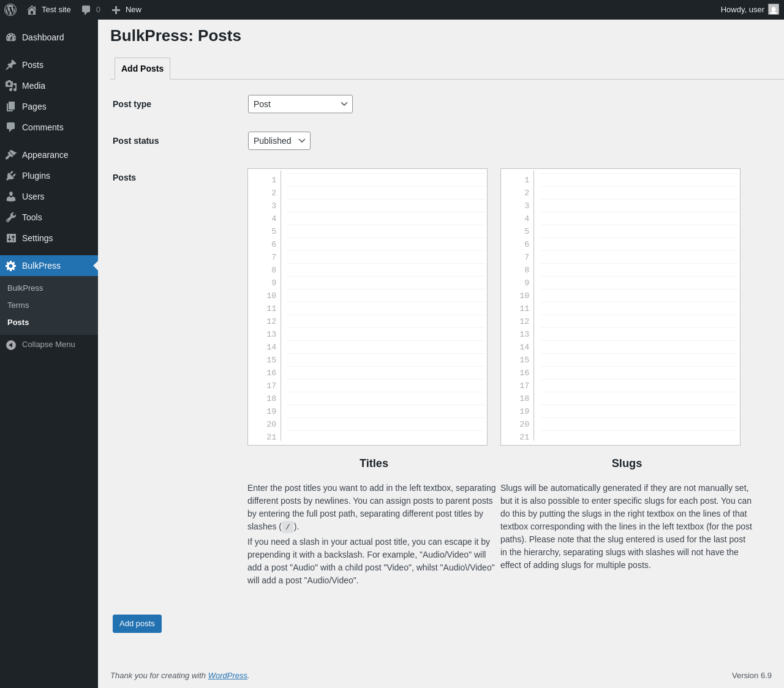Click the BulkPress gear icon

pos(11,266)
